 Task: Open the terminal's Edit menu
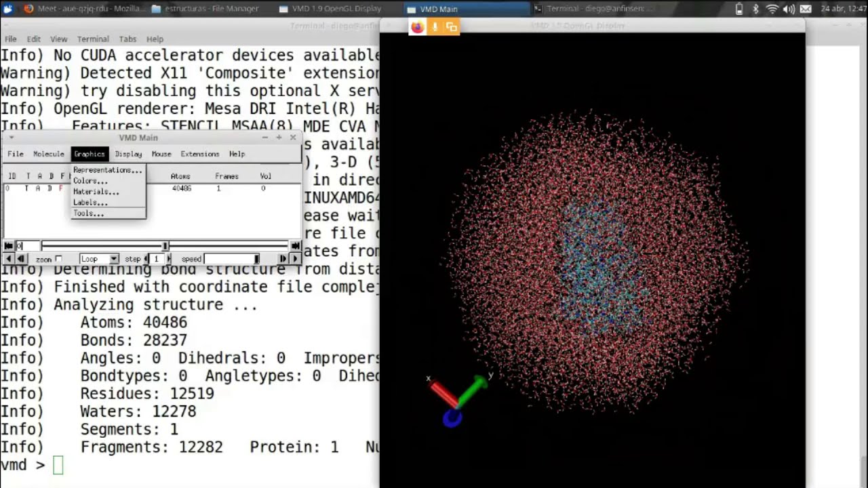pyautogui.click(x=33, y=39)
